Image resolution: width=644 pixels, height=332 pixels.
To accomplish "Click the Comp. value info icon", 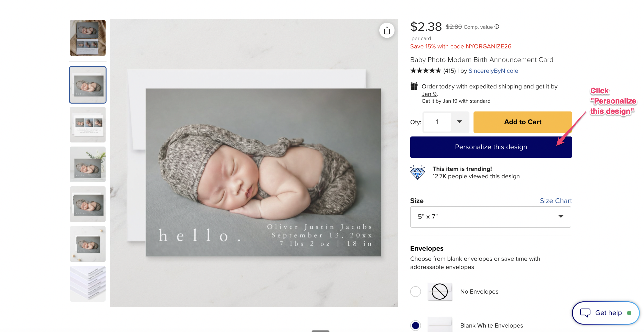I will coord(497,27).
